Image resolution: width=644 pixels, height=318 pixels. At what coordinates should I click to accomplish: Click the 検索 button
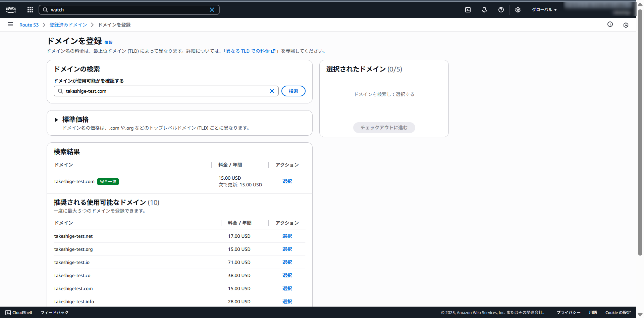coord(293,91)
